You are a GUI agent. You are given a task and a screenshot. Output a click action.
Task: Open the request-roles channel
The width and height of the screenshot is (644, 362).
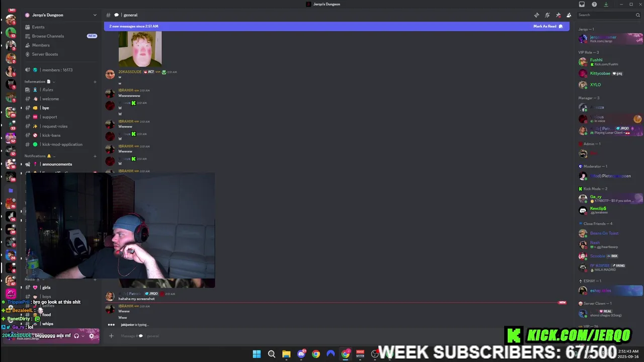pyautogui.click(x=61, y=126)
